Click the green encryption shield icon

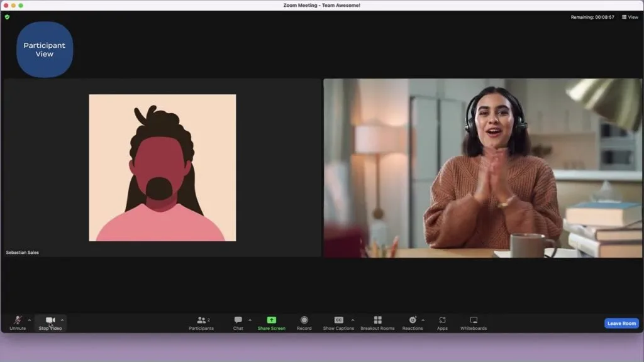point(7,17)
